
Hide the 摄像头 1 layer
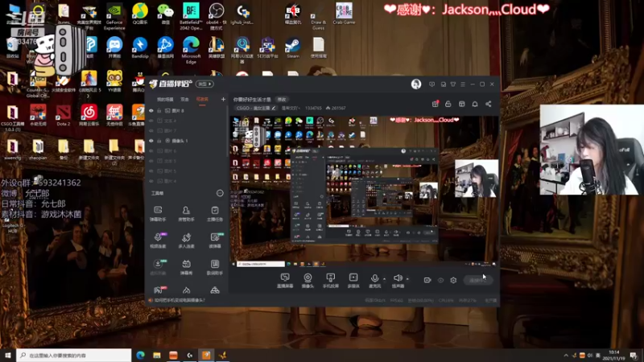[151, 141]
